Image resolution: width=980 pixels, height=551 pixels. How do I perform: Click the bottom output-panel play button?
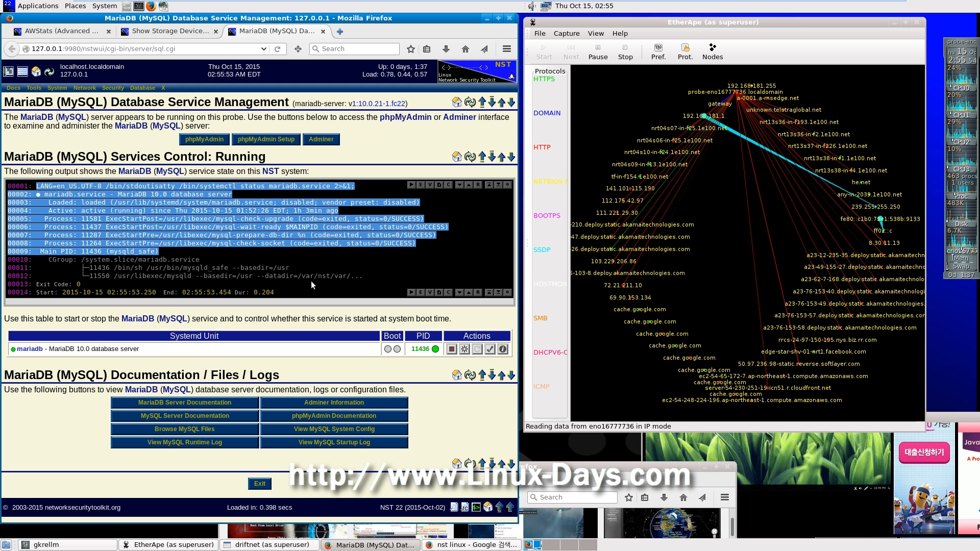pos(411,292)
